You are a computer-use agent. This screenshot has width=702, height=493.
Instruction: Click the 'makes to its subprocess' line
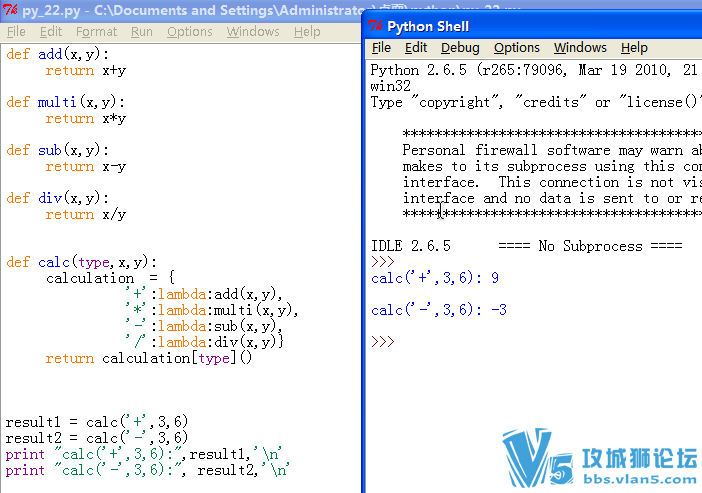point(552,167)
